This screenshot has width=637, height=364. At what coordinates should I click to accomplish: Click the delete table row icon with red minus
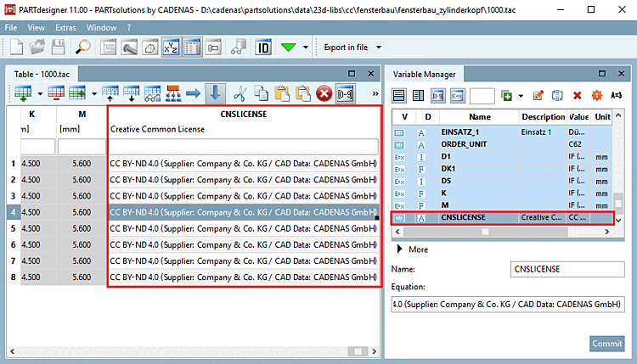click(56, 93)
